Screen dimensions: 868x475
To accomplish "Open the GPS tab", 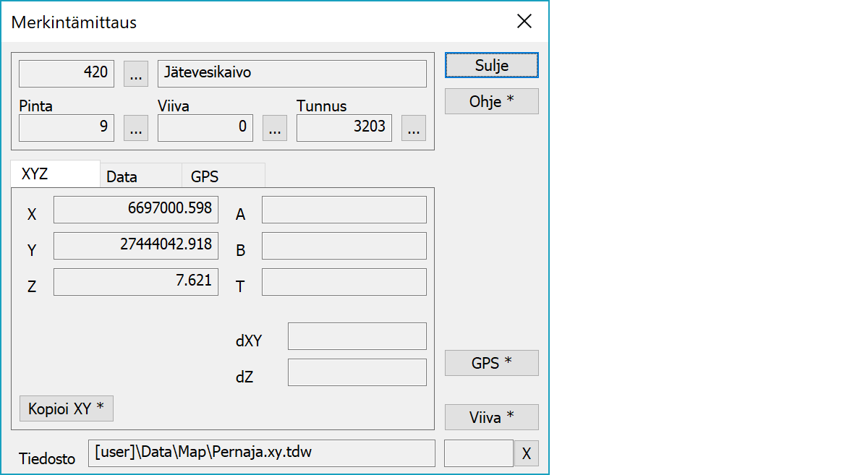I will [205, 176].
